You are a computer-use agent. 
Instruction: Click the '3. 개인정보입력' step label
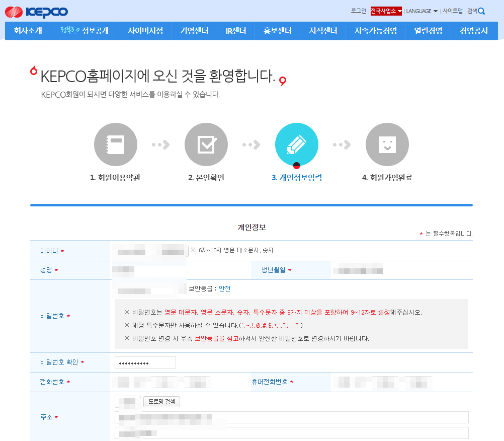(297, 178)
